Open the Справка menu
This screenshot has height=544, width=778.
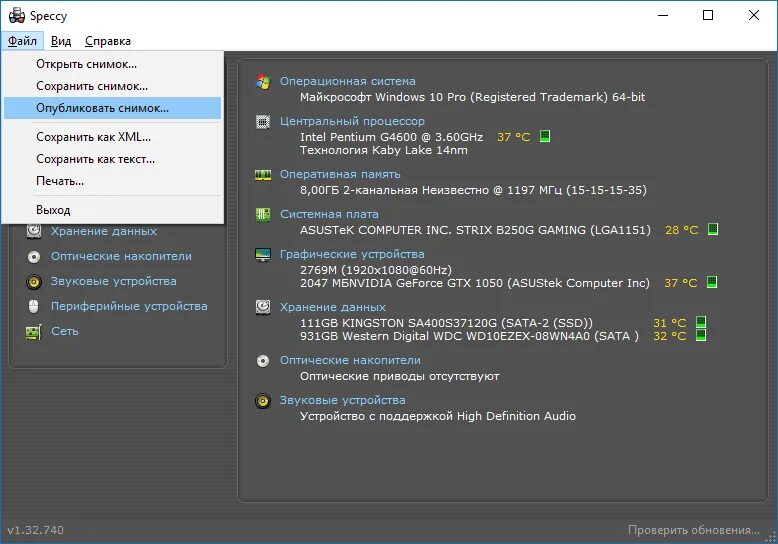(x=108, y=41)
